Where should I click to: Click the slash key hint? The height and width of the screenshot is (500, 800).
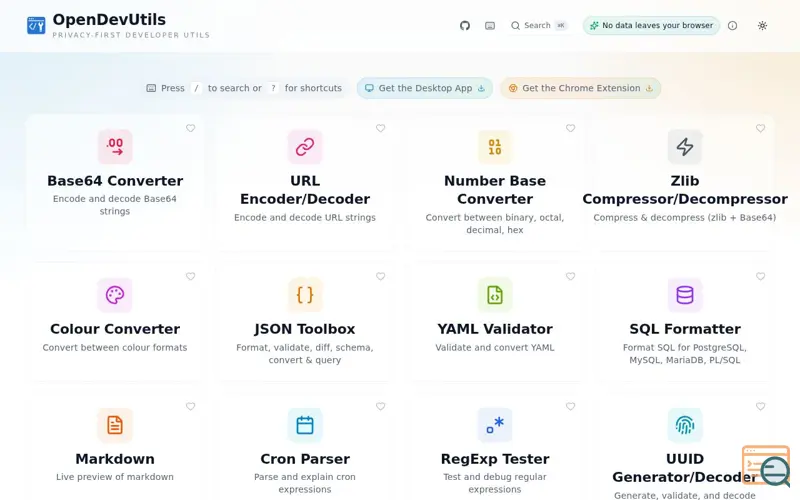coord(196,88)
